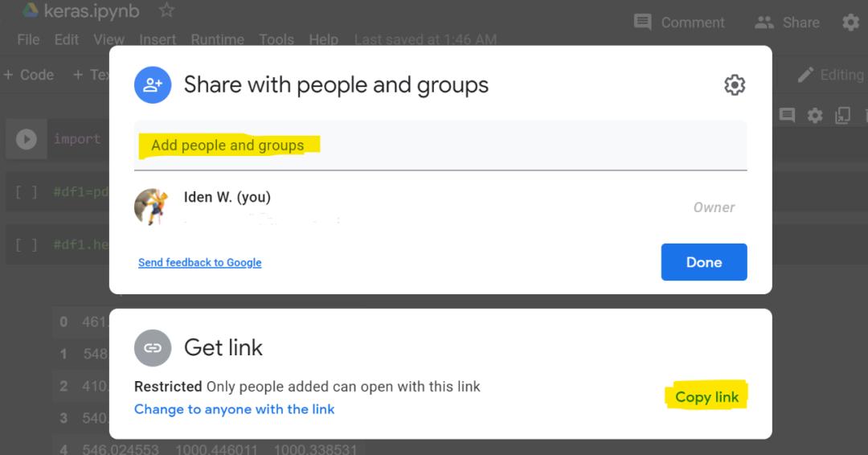Screen dimensions: 868x455
Task: Open the Editing mode dropdown
Action: [830, 75]
